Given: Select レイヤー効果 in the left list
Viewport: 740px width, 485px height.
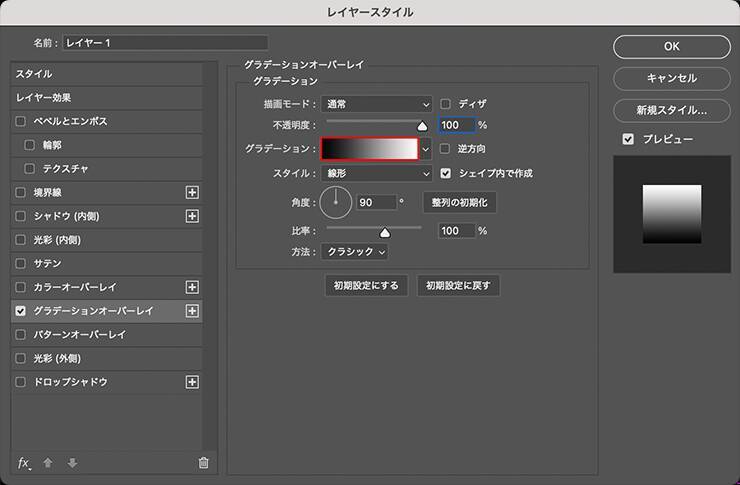Looking at the screenshot, I should click(43, 98).
